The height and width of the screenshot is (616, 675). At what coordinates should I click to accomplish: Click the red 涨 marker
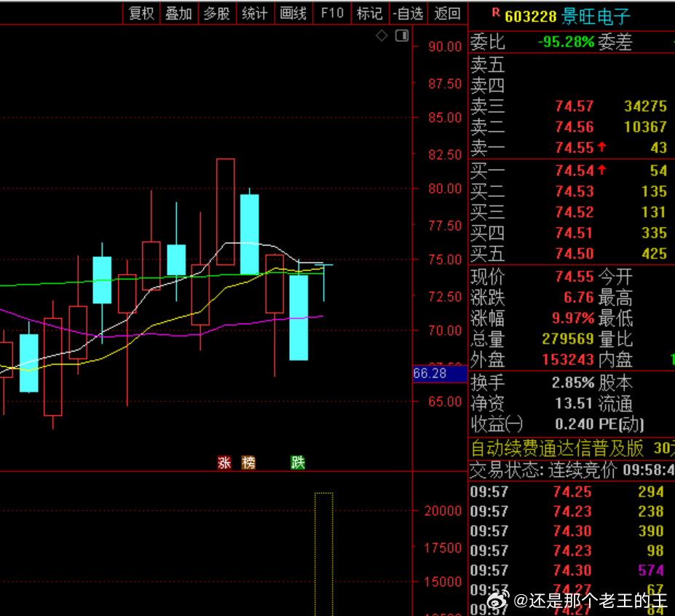coord(224,463)
